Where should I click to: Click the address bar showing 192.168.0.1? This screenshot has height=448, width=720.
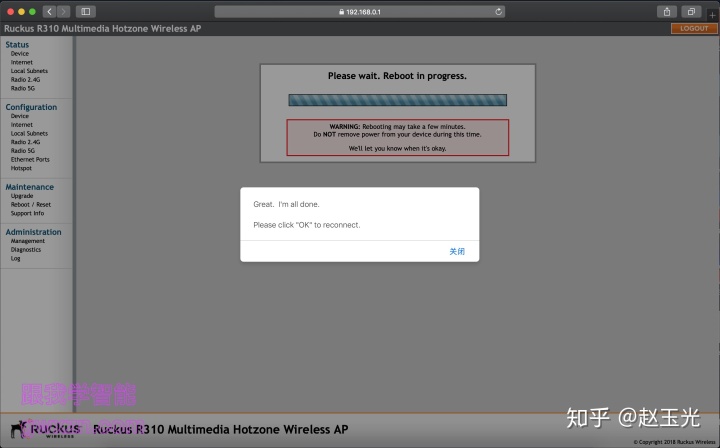pyautogui.click(x=360, y=12)
